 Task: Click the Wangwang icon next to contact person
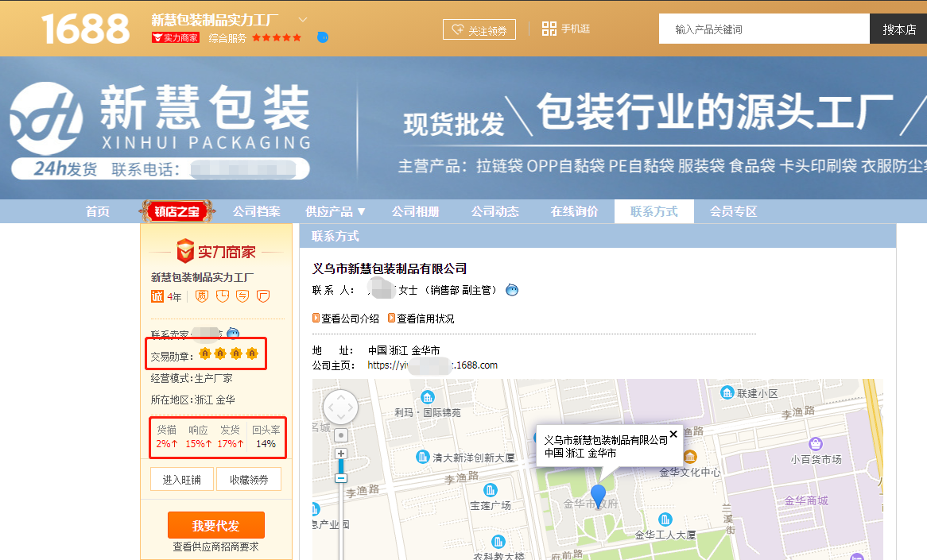pyautogui.click(x=512, y=290)
